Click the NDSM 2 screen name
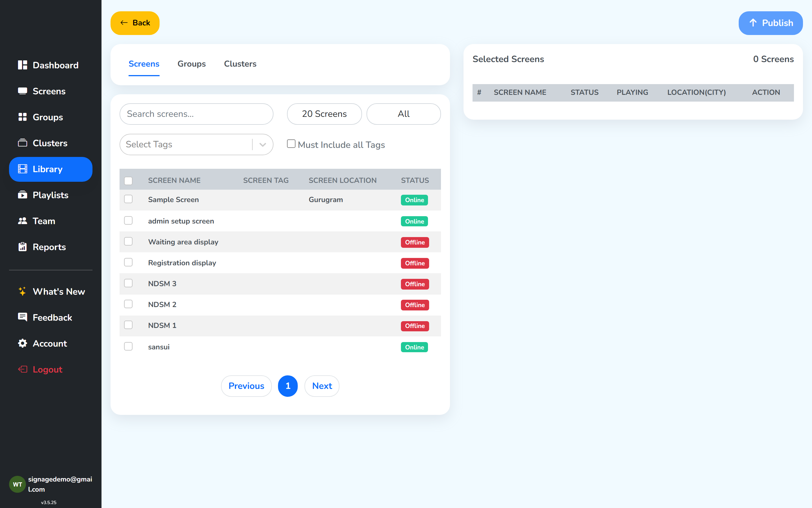This screenshot has width=812, height=508. tap(162, 305)
